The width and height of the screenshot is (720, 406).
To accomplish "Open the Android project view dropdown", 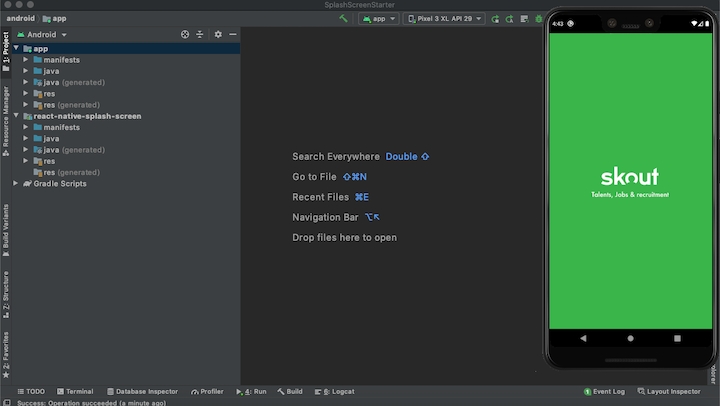I will pos(48,34).
